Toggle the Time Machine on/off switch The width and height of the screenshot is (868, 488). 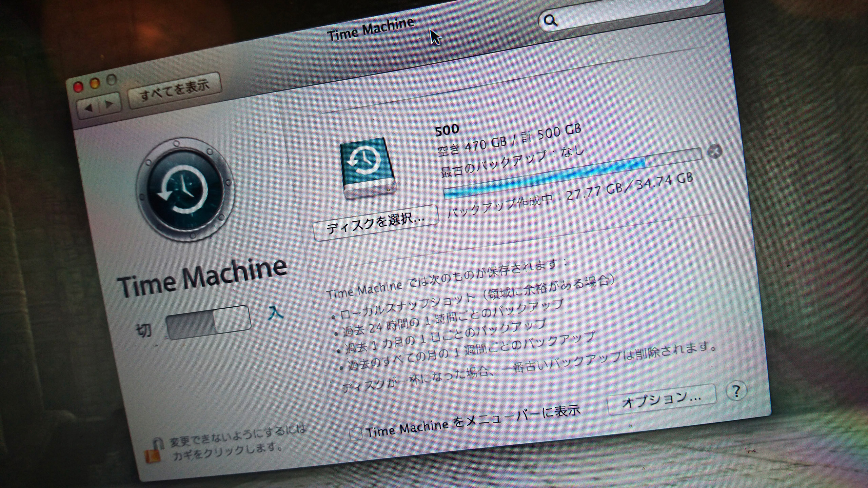pyautogui.click(x=209, y=322)
